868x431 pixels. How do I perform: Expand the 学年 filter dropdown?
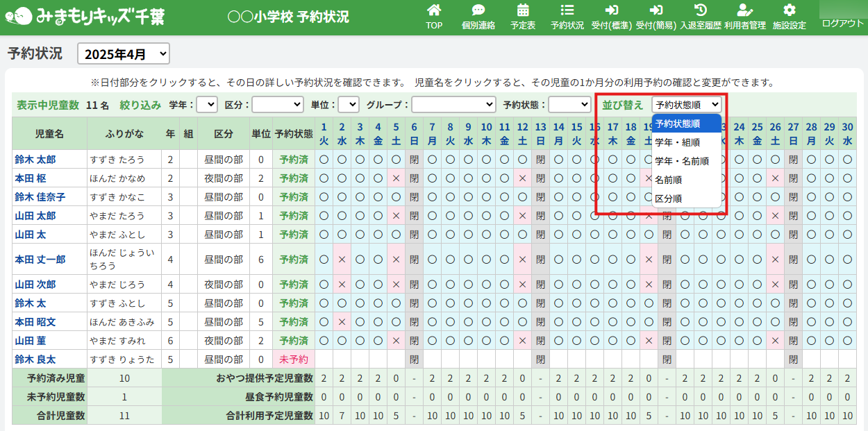coord(207,105)
